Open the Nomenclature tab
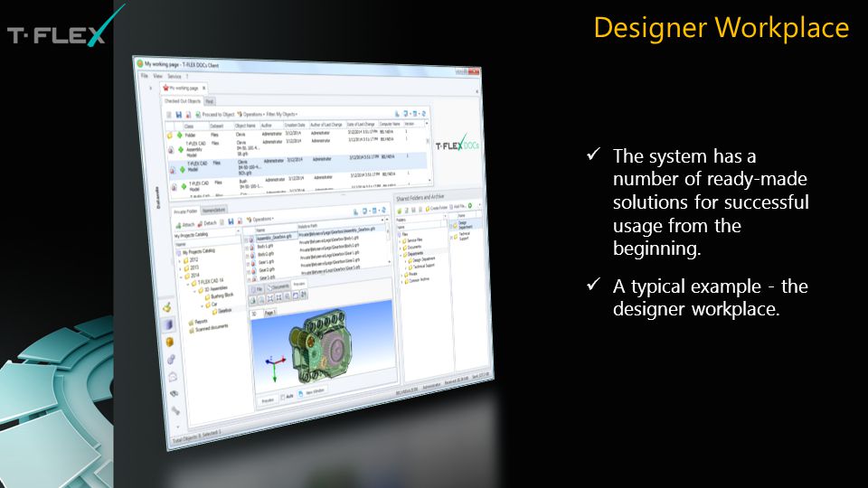868x488 pixels. 213,211
